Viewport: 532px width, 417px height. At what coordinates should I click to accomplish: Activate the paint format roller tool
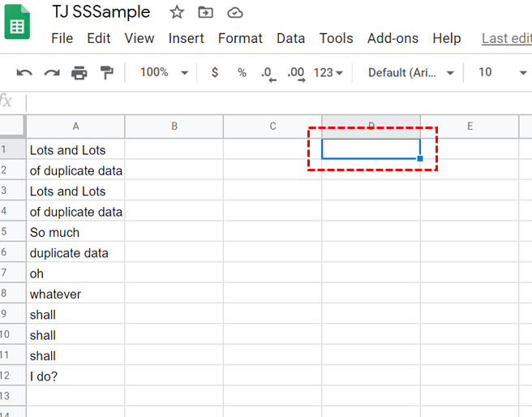[x=106, y=73]
